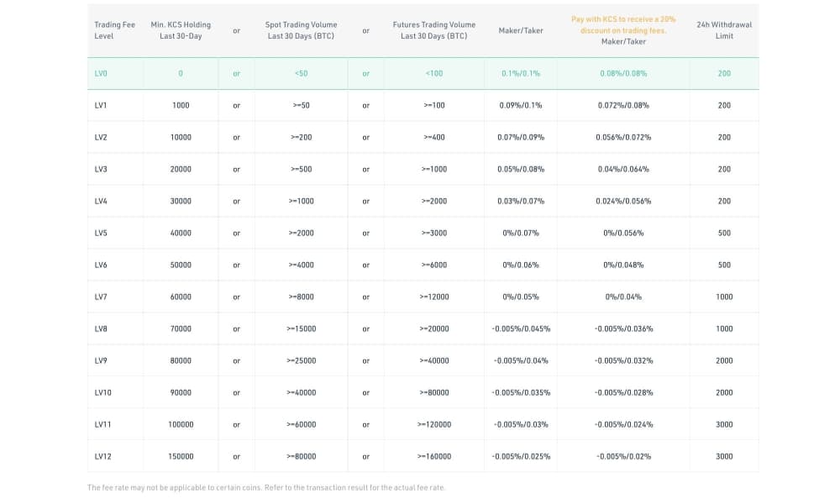Click the 200 withdrawal limit in LV0
840x504 pixels.
tap(724, 73)
